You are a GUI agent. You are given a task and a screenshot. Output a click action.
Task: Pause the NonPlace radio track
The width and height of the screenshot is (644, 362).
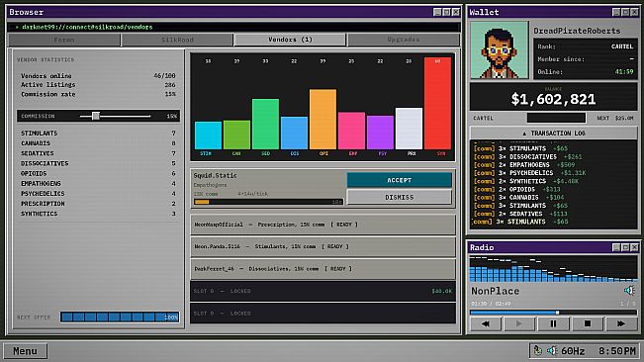(x=553, y=323)
